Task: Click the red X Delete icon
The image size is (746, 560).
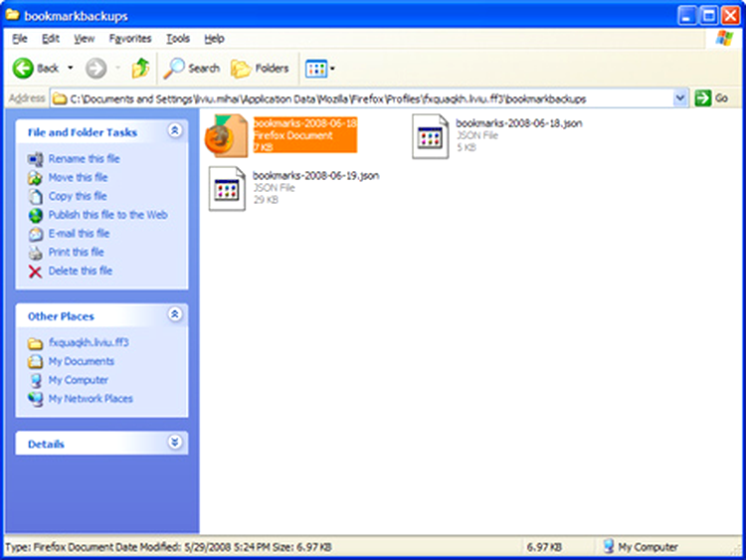Action: (x=35, y=272)
